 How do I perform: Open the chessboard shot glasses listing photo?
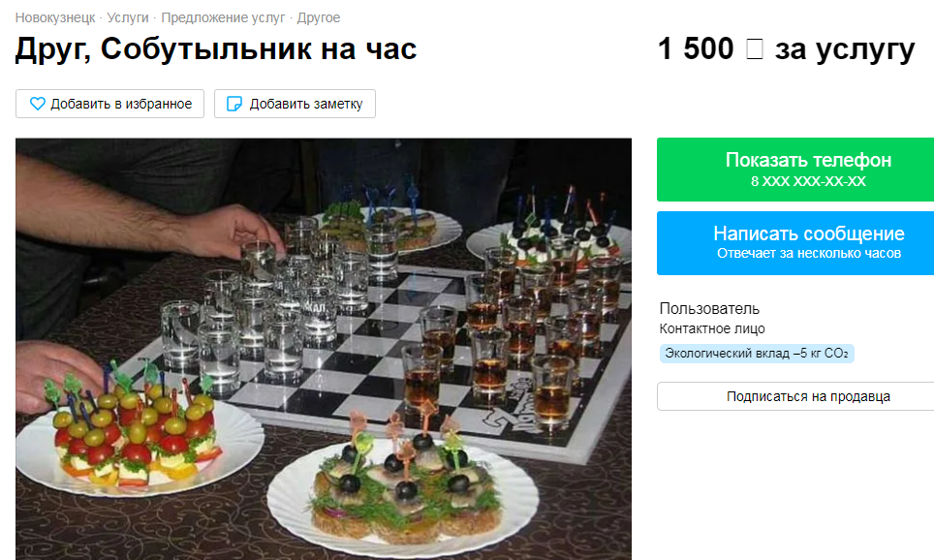tap(324, 349)
